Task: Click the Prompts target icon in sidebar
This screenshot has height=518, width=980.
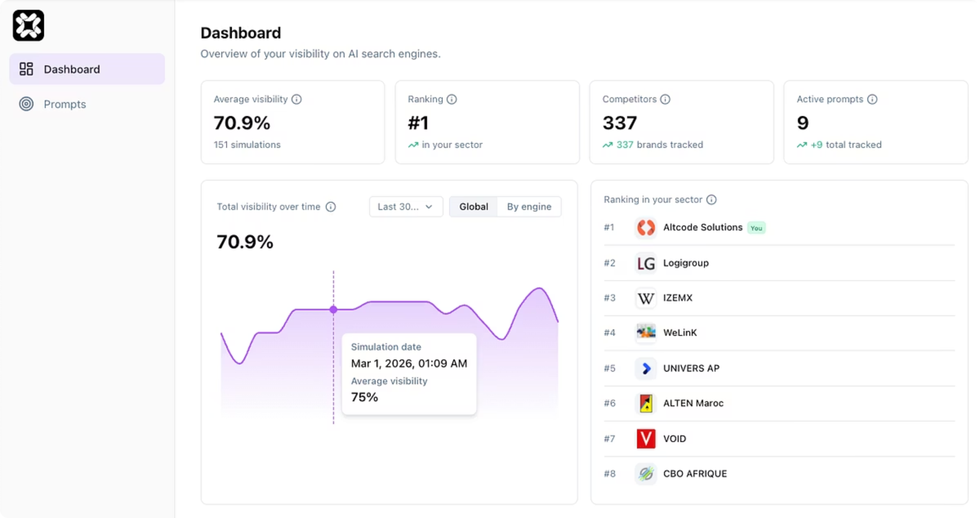Action: click(x=26, y=104)
